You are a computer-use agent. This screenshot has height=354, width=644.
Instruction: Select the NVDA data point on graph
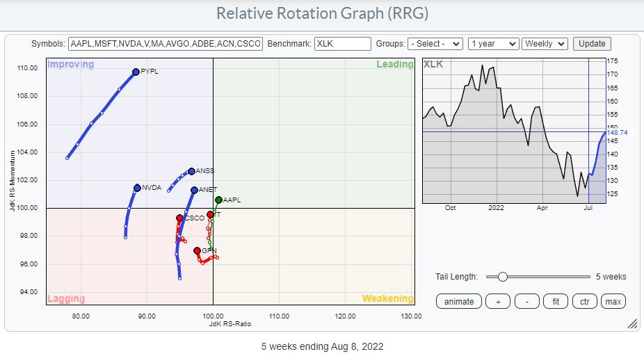click(x=138, y=188)
